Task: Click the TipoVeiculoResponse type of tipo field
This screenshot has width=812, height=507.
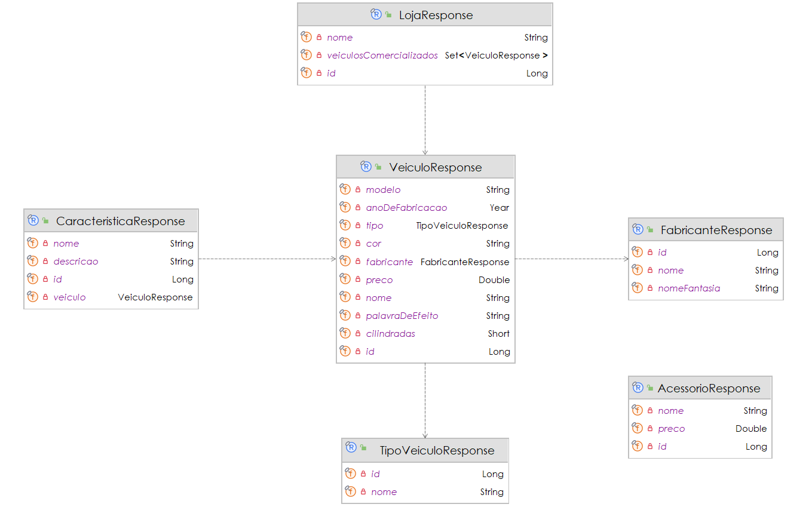Action: point(462,226)
